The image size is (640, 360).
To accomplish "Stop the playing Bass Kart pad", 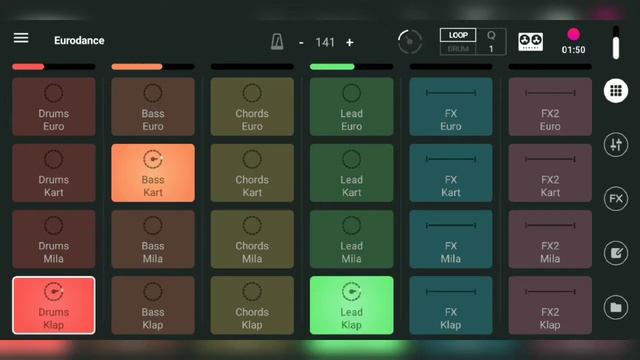I will (153, 173).
